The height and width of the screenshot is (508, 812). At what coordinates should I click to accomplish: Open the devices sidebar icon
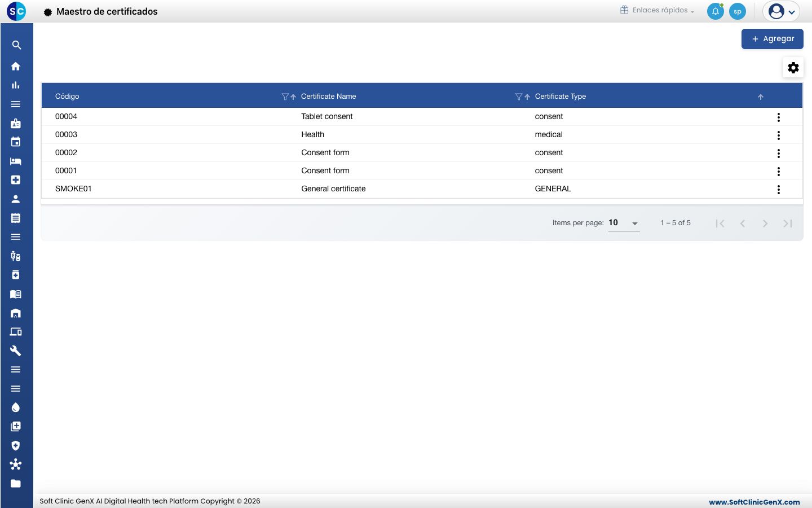[x=16, y=332]
